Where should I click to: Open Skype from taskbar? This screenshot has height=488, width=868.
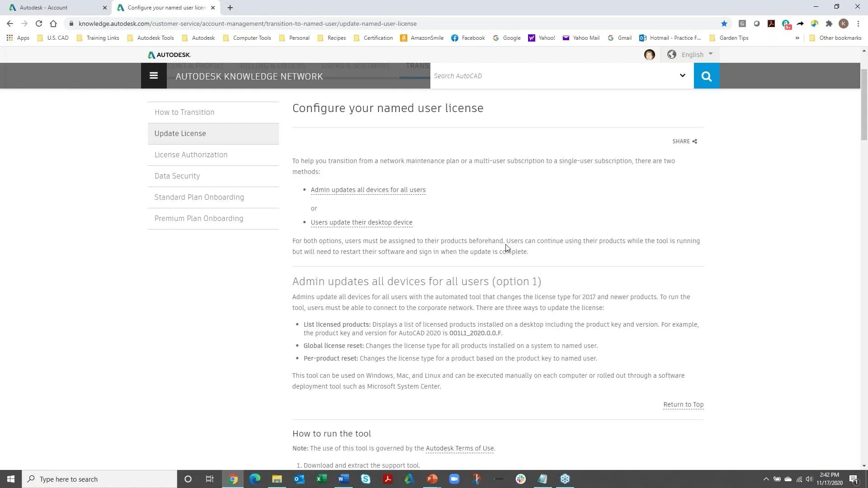coord(365,479)
